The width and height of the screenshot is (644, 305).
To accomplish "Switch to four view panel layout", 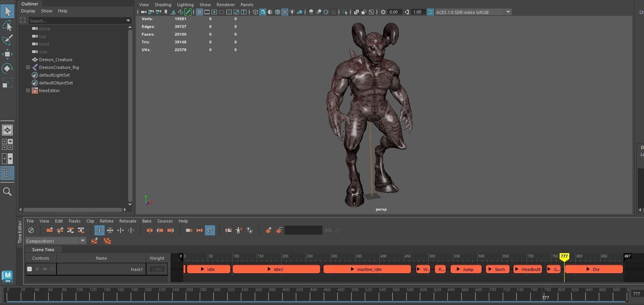I will [x=7, y=144].
